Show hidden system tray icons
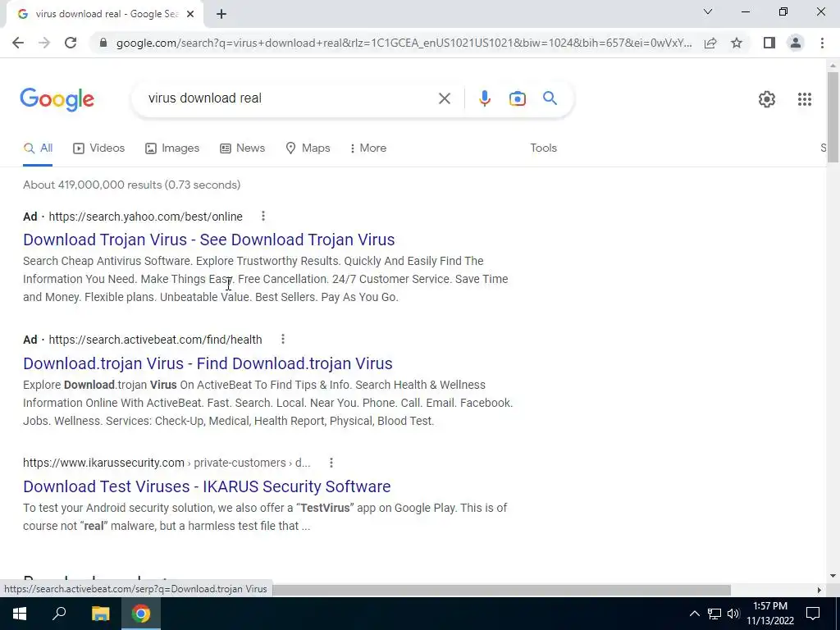 [x=694, y=614]
